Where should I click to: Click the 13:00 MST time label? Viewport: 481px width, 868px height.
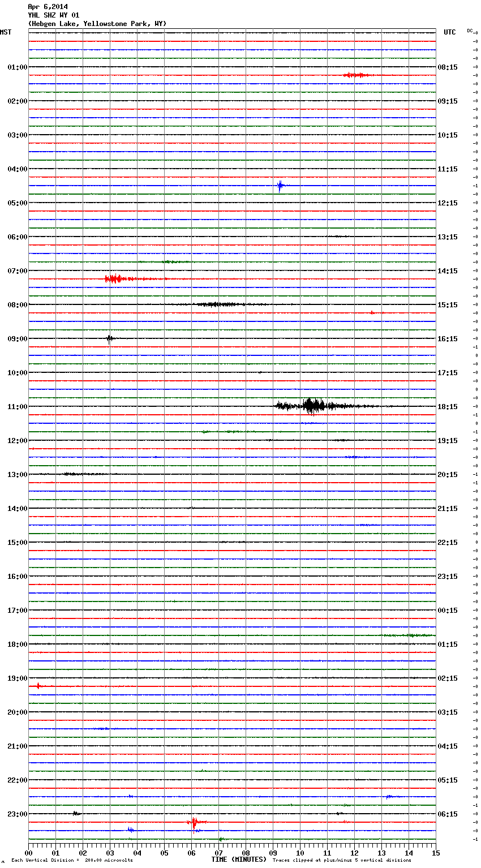pos(17,475)
